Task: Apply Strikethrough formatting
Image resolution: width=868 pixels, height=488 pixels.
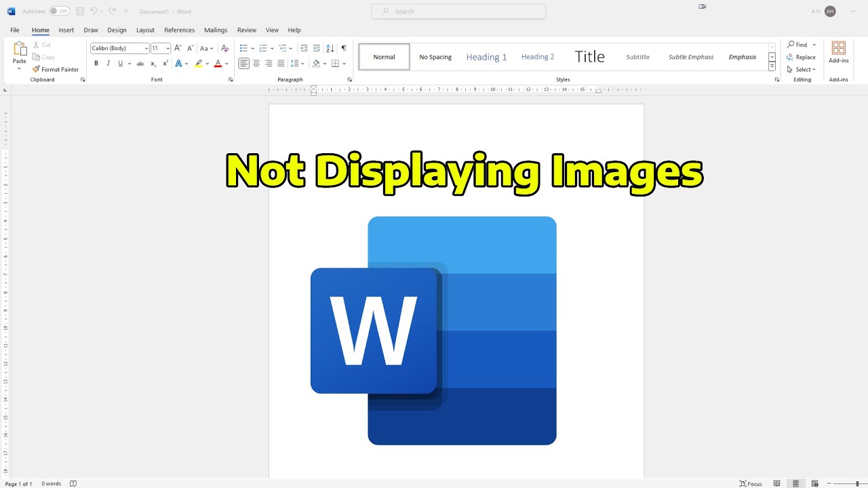Action: point(140,64)
